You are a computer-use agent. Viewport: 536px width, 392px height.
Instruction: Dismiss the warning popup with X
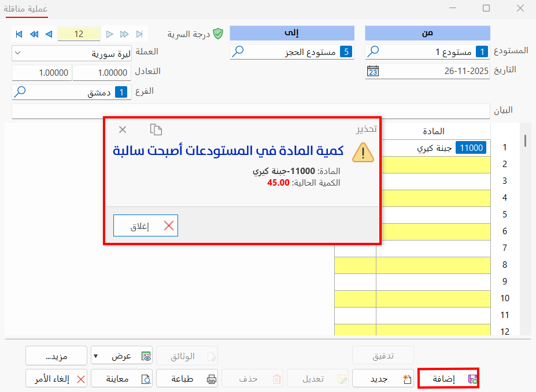point(123,129)
